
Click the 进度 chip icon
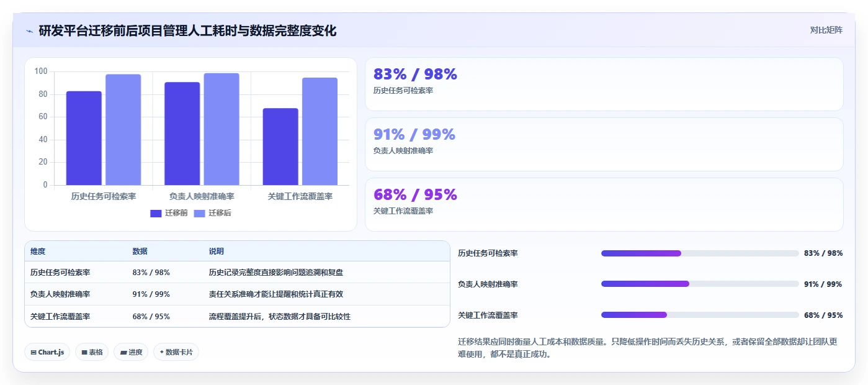(123, 352)
